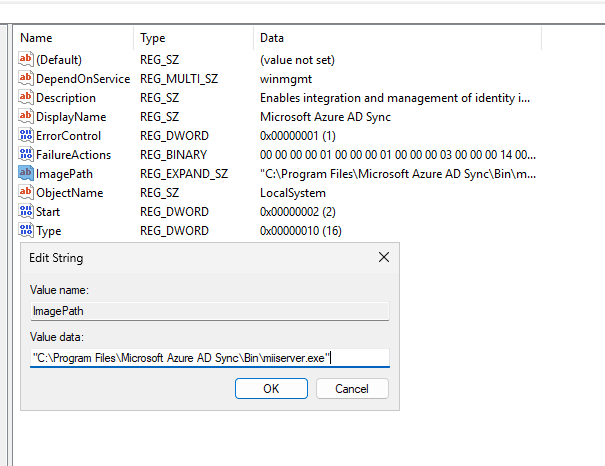605x466 pixels.
Task: Close the Edit String dialog
Action: click(x=384, y=257)
